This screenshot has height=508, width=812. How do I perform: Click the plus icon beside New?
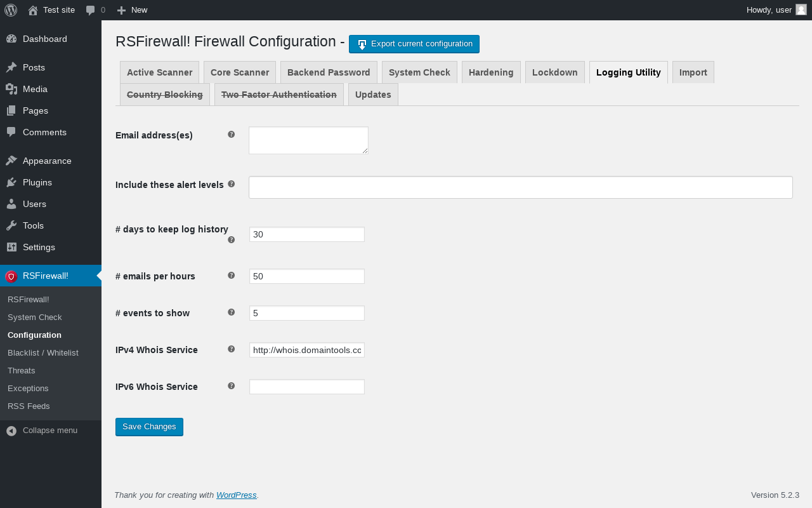click(x=121, y=10)
